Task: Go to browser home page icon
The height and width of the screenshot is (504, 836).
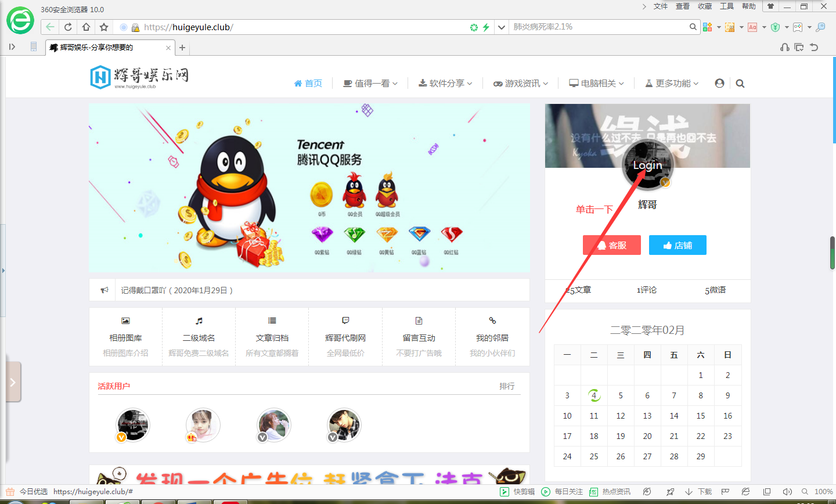Action: [86, 27]
